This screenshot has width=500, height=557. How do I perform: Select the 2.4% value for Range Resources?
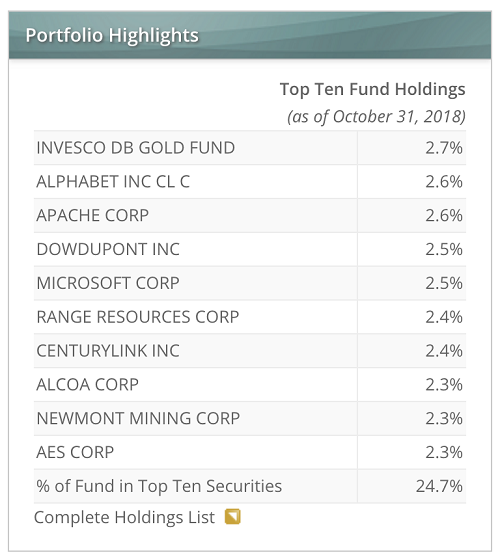444,317
